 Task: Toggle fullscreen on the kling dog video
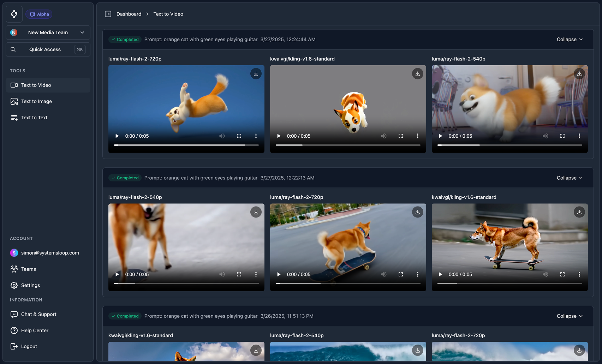click(x=401, y=136)
